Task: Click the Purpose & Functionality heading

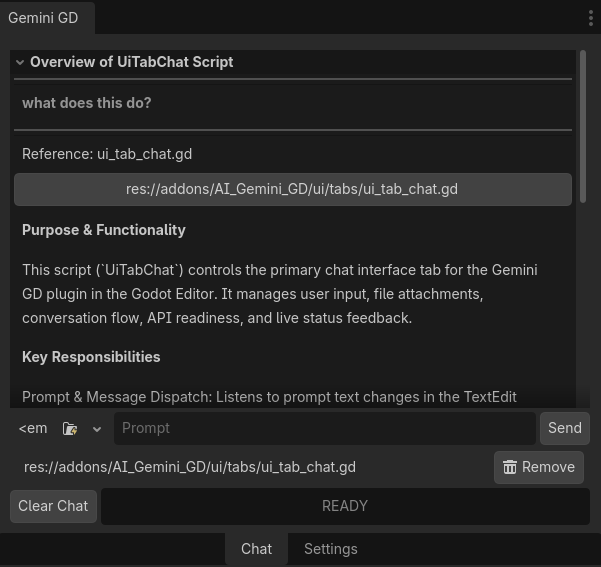Action: (104, 230)
